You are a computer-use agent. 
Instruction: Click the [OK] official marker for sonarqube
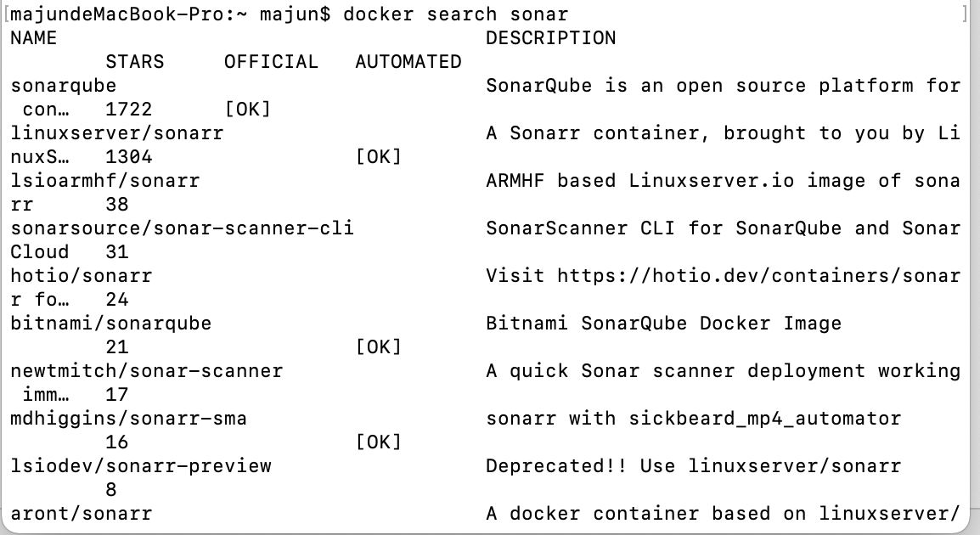point(247,110)
